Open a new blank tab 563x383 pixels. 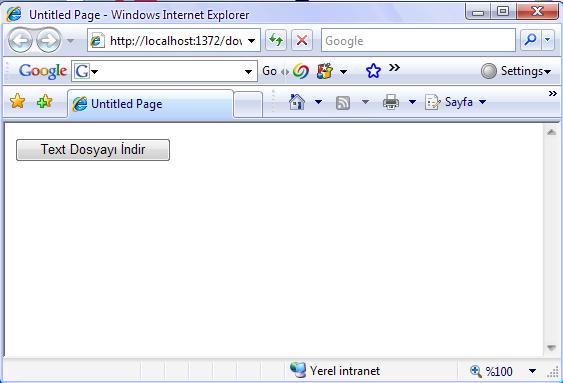click(x=248, y=104)
